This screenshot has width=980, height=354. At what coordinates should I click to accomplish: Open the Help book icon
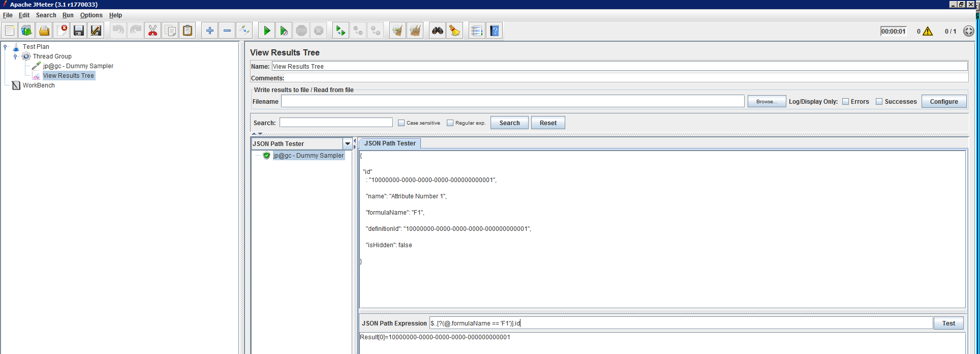495,31
